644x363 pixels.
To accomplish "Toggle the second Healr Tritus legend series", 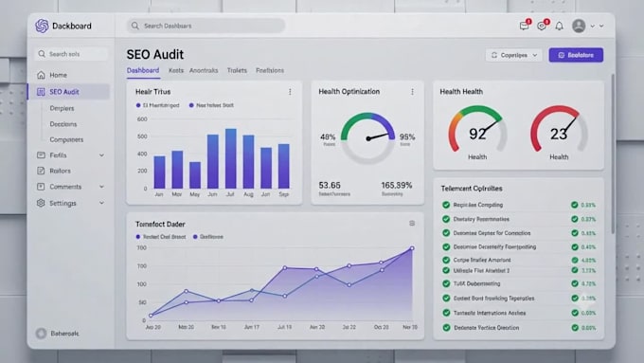I will (191, 105).
